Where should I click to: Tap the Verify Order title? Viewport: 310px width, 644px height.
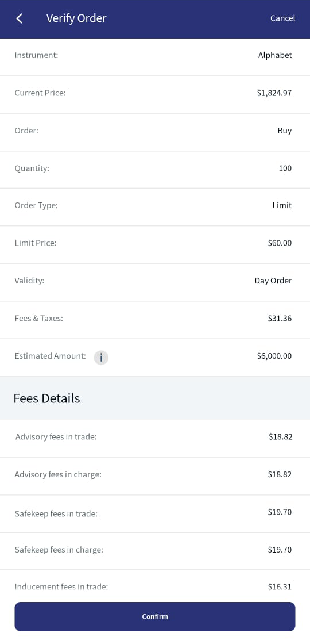point(76,18)
